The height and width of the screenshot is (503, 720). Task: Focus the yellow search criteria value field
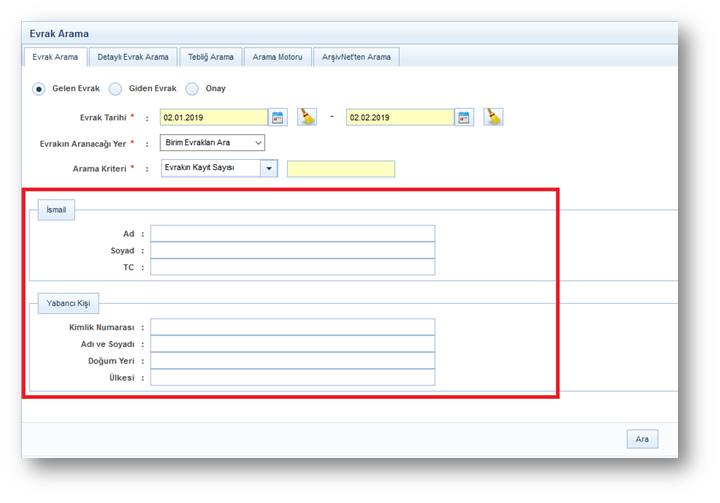[340, 168]
